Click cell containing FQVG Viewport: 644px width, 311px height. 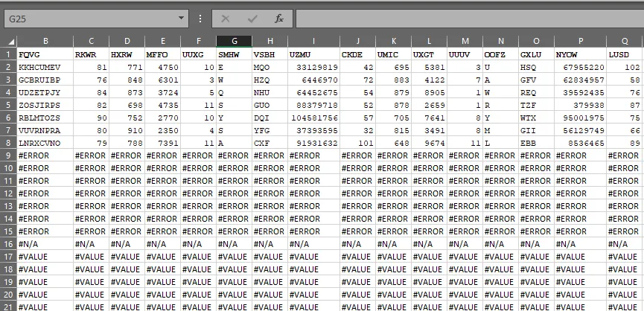coord(45,54)
